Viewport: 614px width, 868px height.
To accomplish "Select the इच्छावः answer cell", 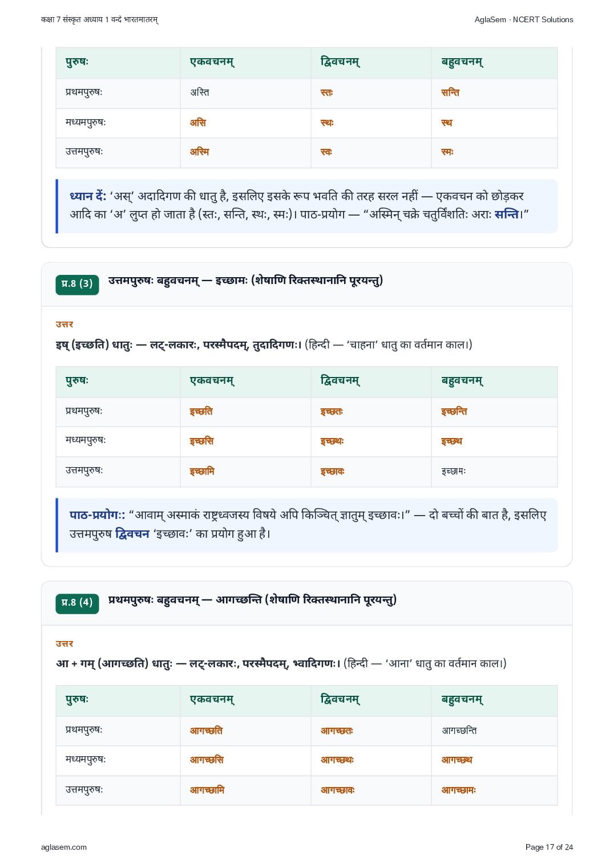I will pyautogui.click(x=371, y=472).
